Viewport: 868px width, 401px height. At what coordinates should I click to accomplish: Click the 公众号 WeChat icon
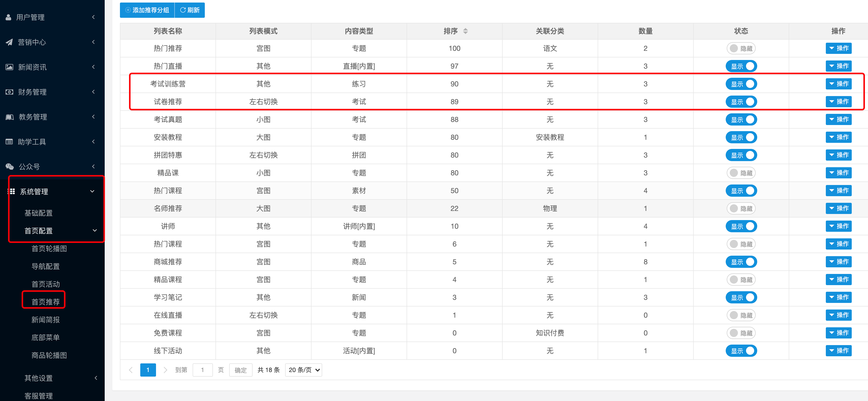click(x=9, y=166)
